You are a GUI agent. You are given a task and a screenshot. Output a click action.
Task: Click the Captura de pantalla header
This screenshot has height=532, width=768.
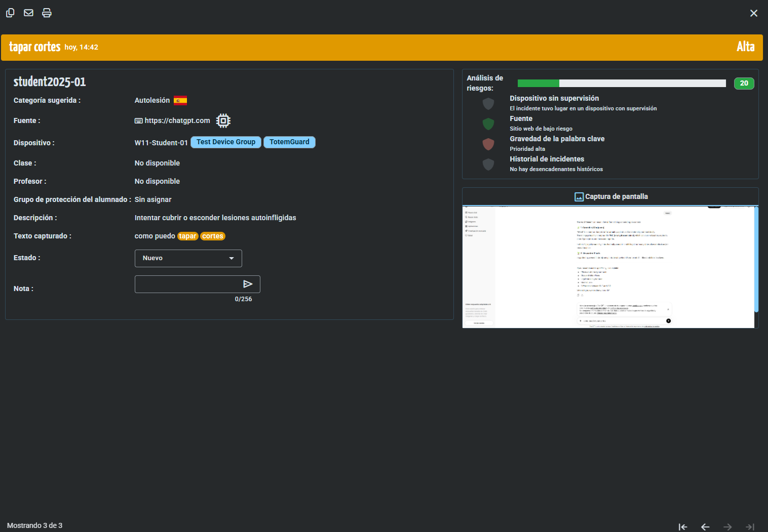coord(610,196)
